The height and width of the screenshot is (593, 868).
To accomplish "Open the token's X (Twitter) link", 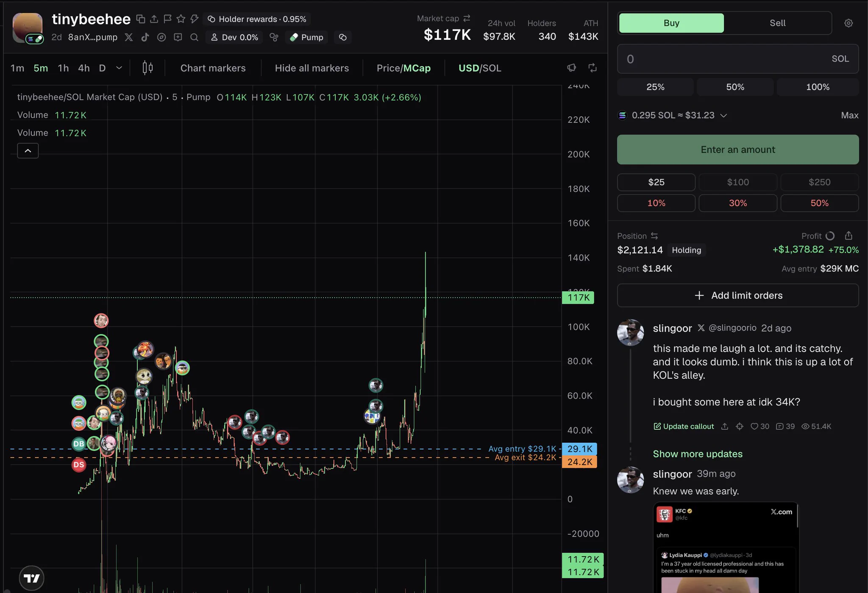I will pyautogui.click(x=129, y=37).
